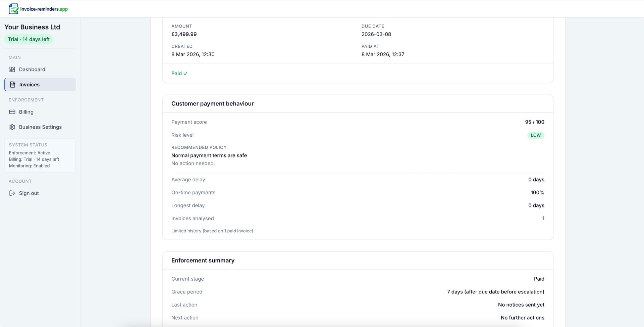Click the invoice-reminders.app logo
This screenshot has height=327, width=644.
38,9
